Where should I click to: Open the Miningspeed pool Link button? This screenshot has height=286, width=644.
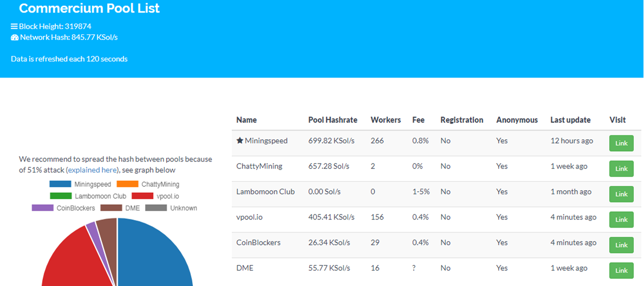(621, 144)
